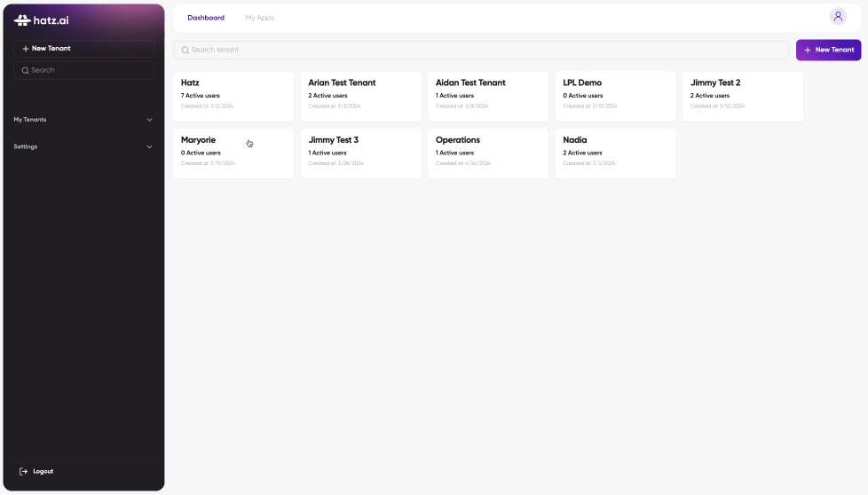Viewport: 868px width, 495px height.
Task: Open the LPL Demo tenant card
Action: [616, 96]
